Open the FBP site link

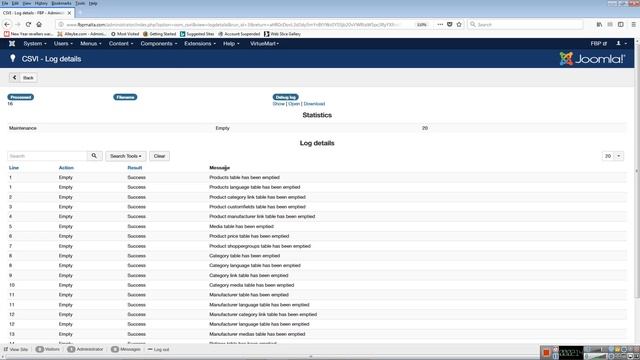coord(598,43)
